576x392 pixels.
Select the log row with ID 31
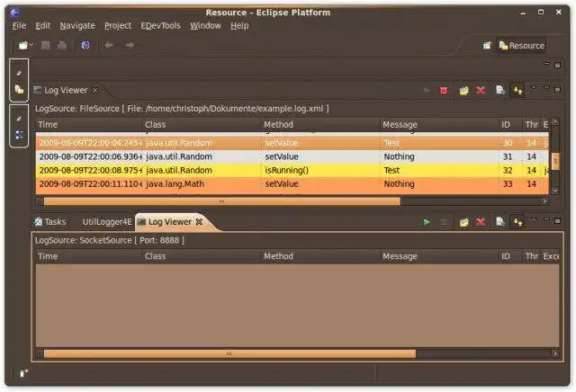pyautogui.click(x=292, y=156)
